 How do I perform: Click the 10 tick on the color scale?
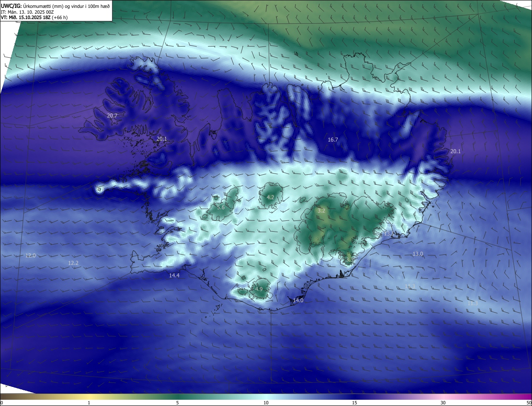tap(266, 403)
